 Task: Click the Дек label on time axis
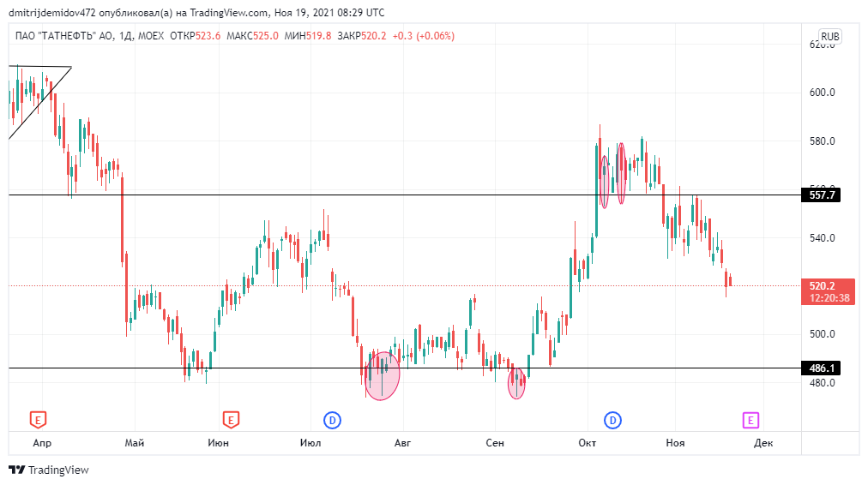click(763, 443)
